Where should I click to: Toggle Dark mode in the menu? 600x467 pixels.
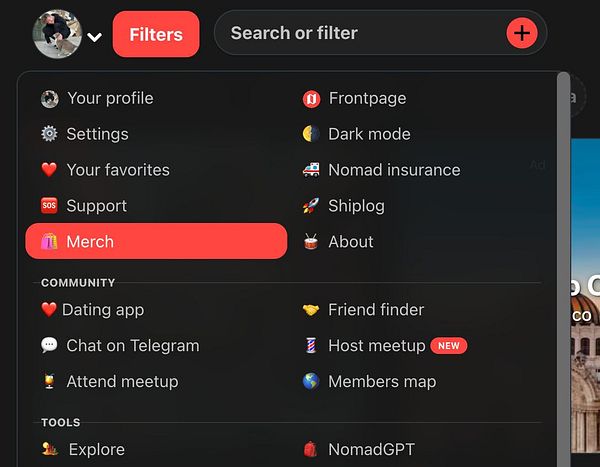356,134
